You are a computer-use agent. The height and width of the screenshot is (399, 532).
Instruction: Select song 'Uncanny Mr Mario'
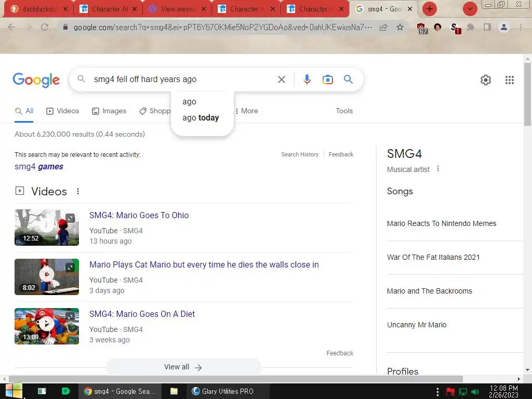[x=417, y=325]
